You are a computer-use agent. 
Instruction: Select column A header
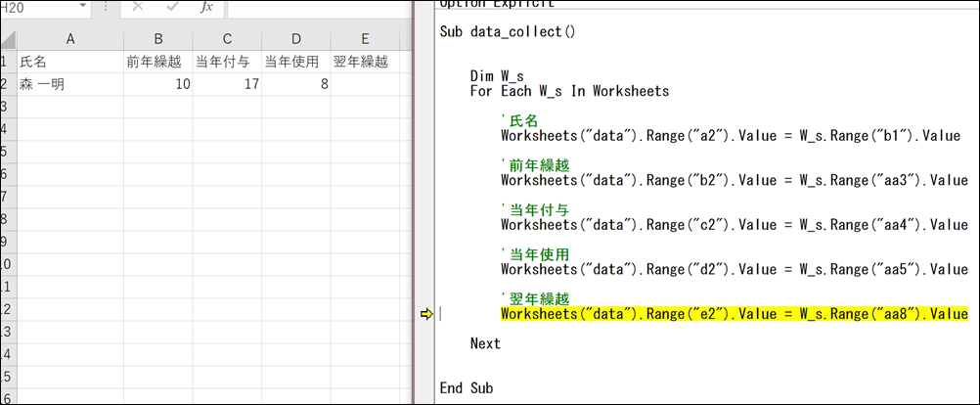[x=69, y=38]
